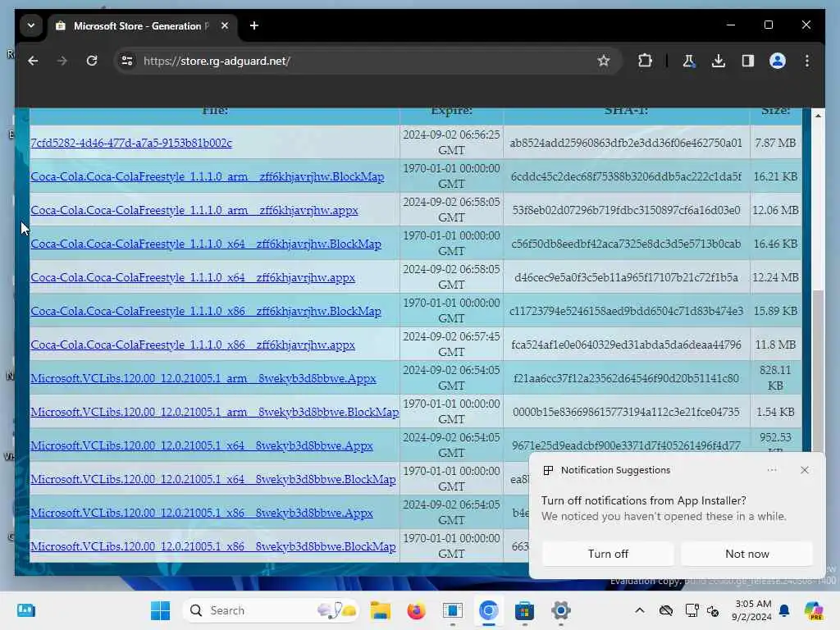Open the browser Downloads icon
This screenshot has width=840, height=630.
[x=719, y=61]
